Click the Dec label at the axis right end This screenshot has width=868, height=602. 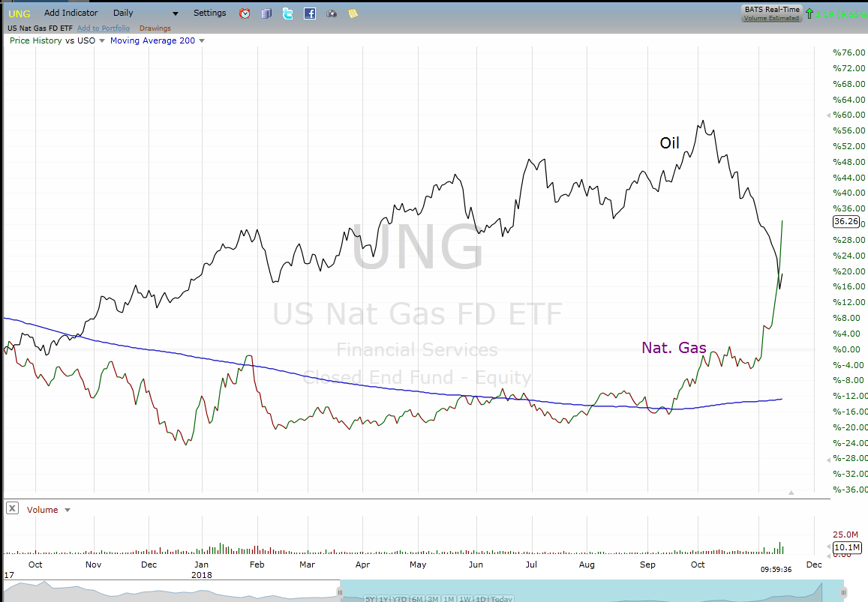point(814,565)
